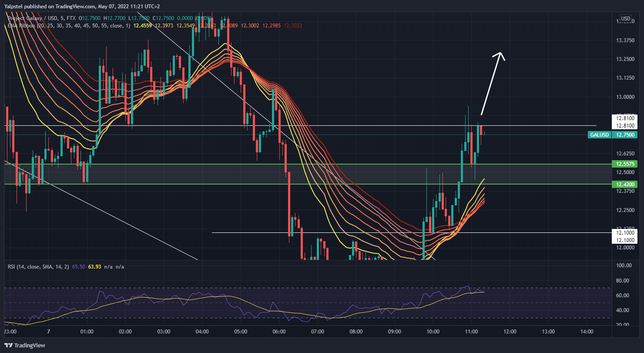Click the 12.2985 EMA value

[271, 26]
